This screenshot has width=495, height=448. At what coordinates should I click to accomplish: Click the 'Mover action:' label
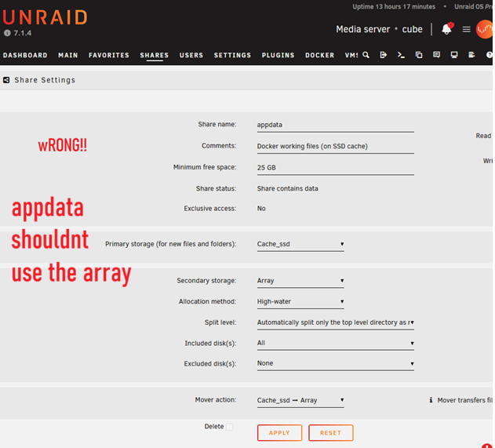(x=216, y=400)
